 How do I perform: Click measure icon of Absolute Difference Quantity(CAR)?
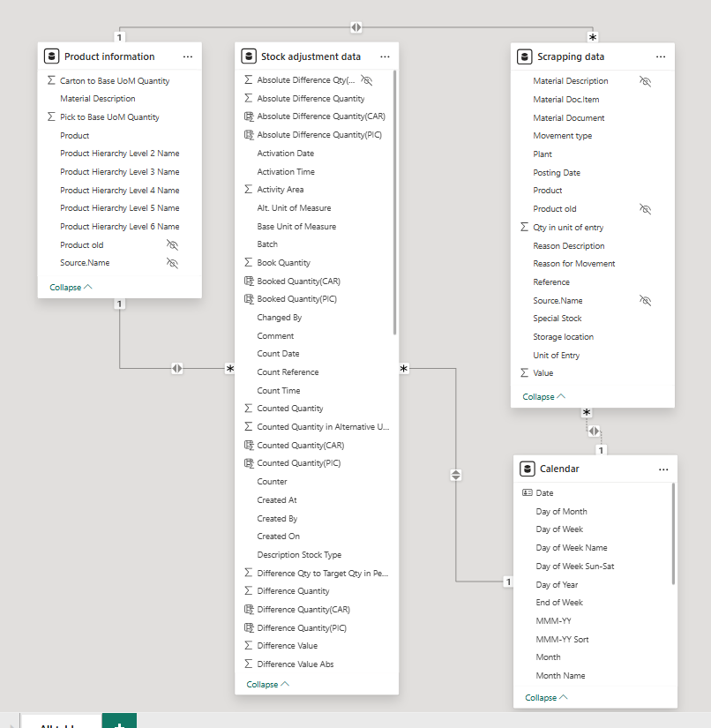pyautogui.click(x=249, y=116)
